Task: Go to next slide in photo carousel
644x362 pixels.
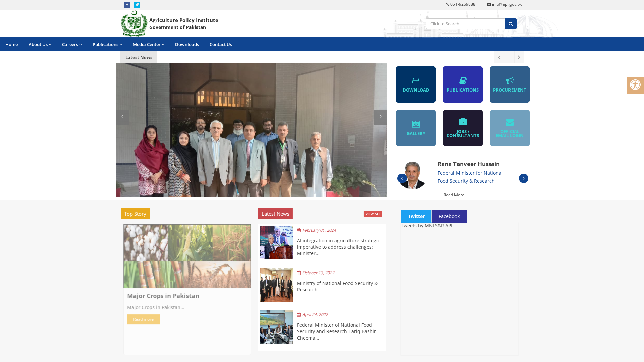Action: click(381, 117)
